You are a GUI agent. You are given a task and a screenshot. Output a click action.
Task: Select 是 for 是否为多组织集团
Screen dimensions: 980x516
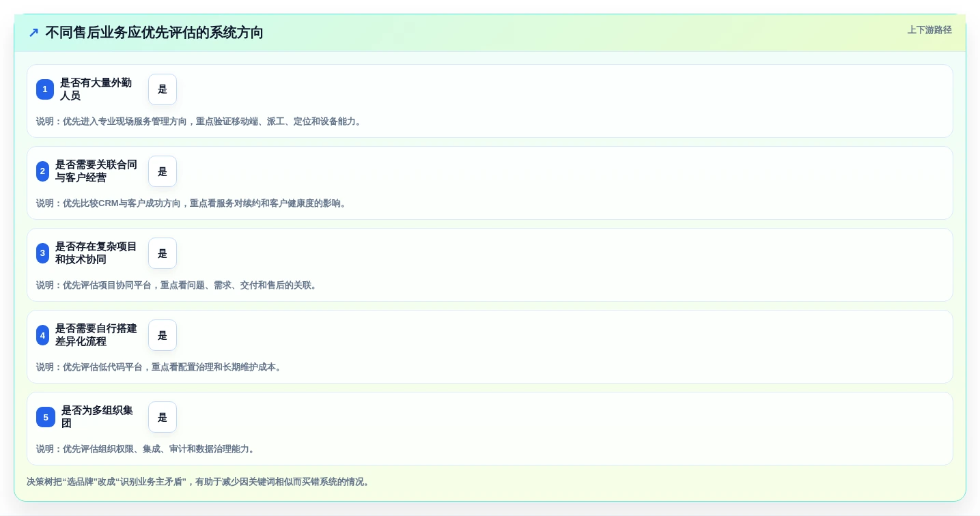[163, 417]
